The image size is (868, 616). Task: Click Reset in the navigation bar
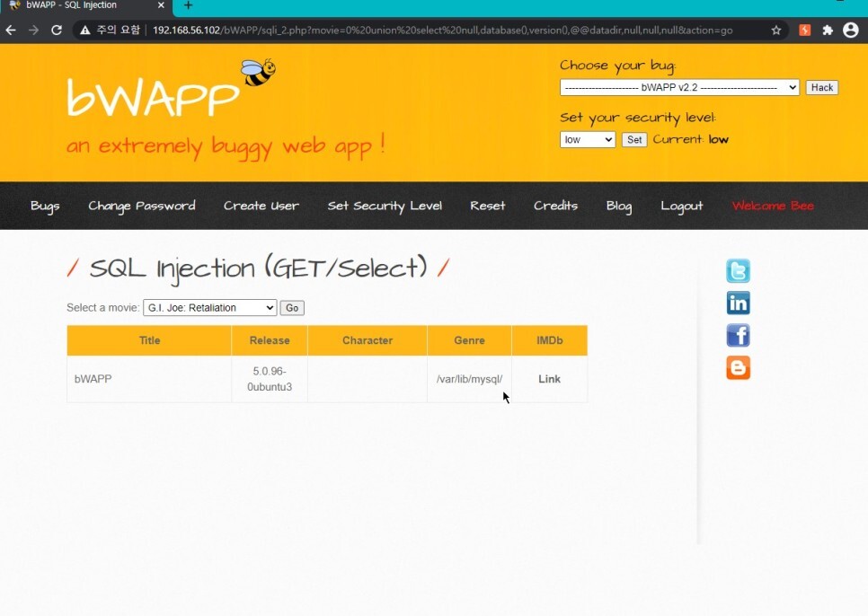click(488, 206)
